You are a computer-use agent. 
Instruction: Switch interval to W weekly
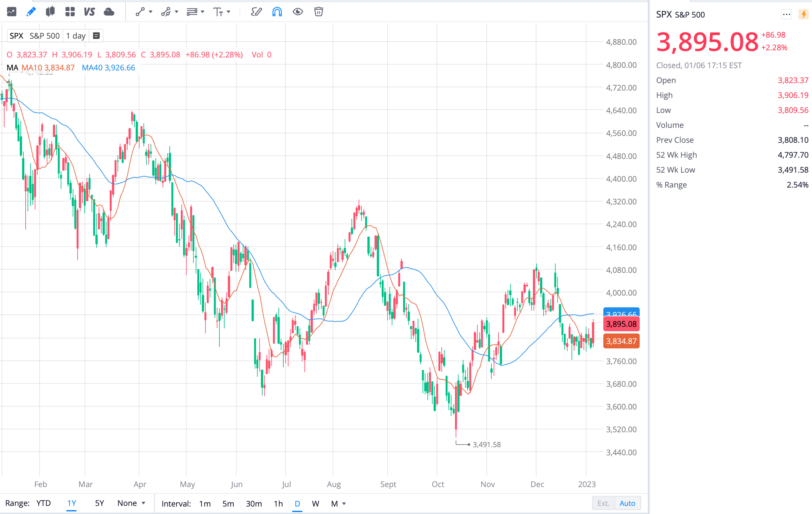click(315, 504)
